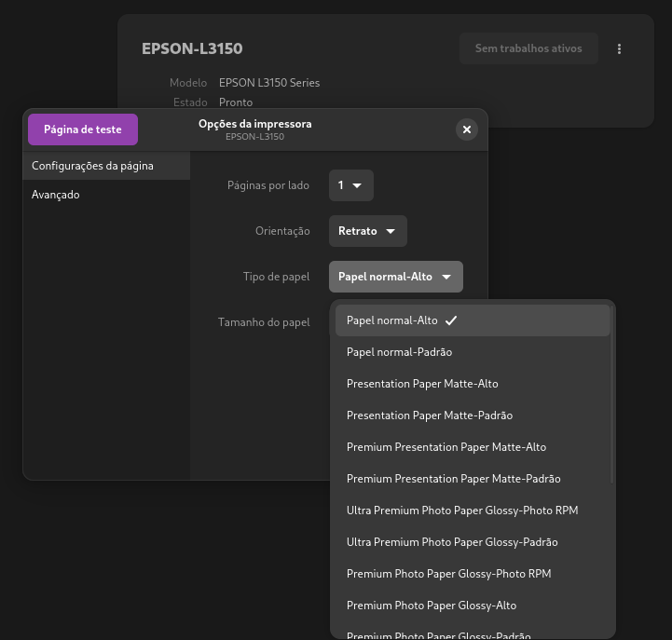The image size is (672, 640).
Task: Select Configurações da página sidebar item
Action: tap(106, 166)
